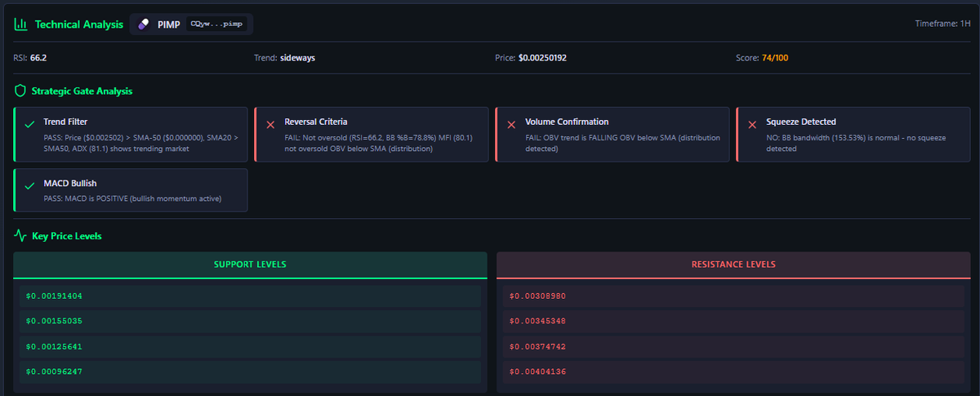980x396 pixels.
Task: Select resistance level $0.00374742
Action: tap(733, 346)
